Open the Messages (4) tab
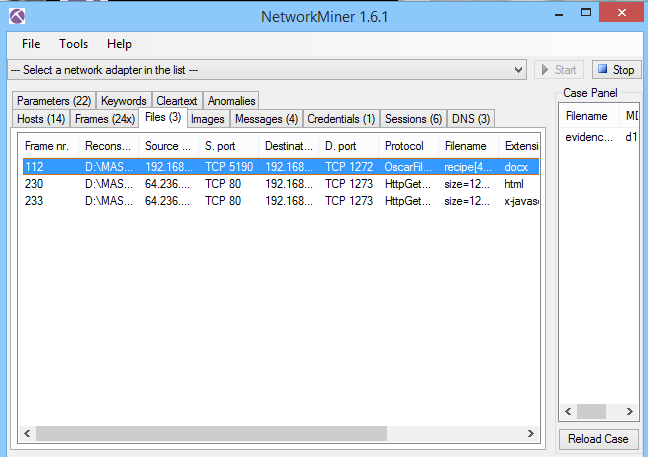 [266, 119]
